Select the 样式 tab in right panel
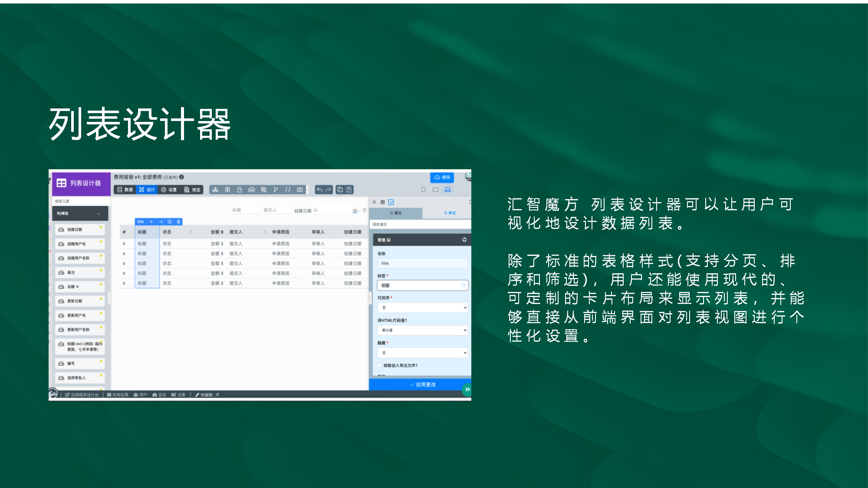The image size is (868, 488). click(450, 213)
